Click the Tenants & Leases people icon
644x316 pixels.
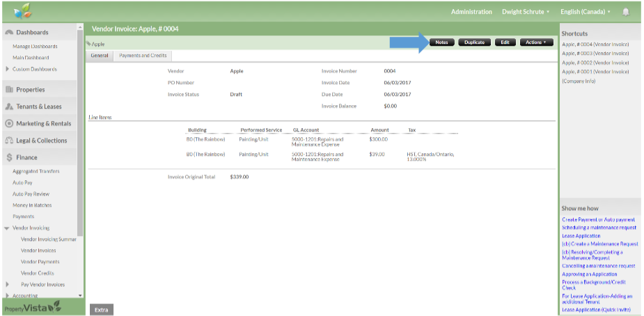coord(9,106)
